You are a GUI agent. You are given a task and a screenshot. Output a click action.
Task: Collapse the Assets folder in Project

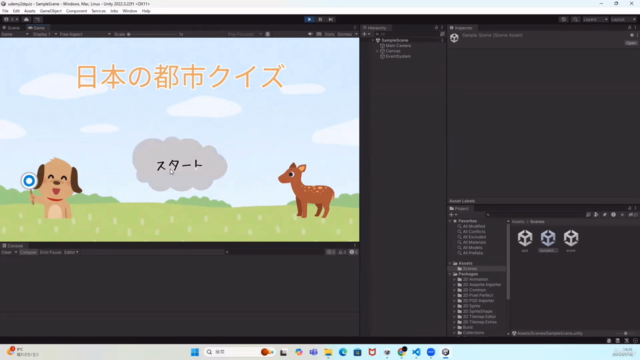click(450, 264)
